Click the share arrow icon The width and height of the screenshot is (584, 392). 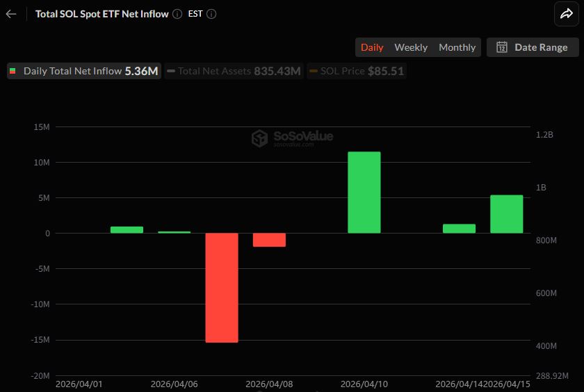point(565,14)
